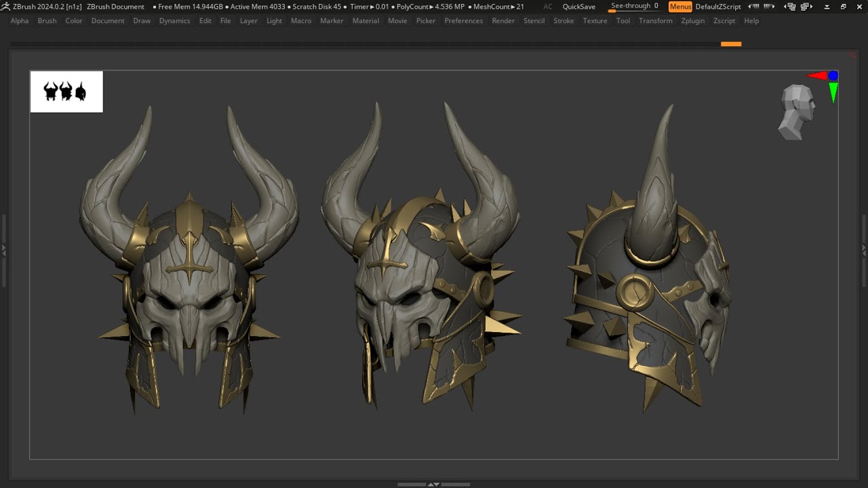Click the green Y-axis cone on gizmo
868x488 pixels.
pyautogui.click(x=833, y=92)
